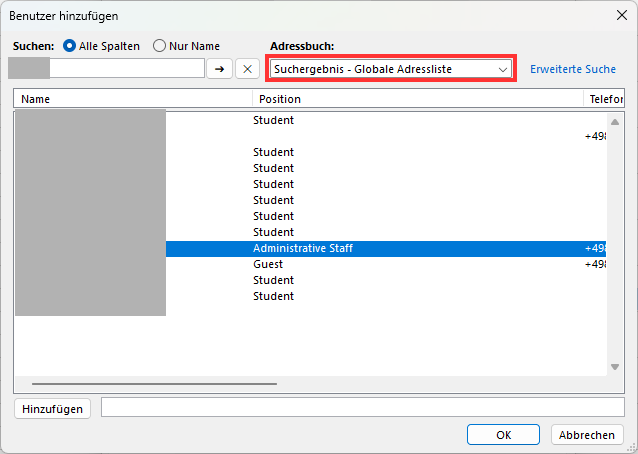The height and width of the screenshot is (454, 638).
Task: Click the Hinzufügen button
Action: pyautogui.click(x=52, y=408)
